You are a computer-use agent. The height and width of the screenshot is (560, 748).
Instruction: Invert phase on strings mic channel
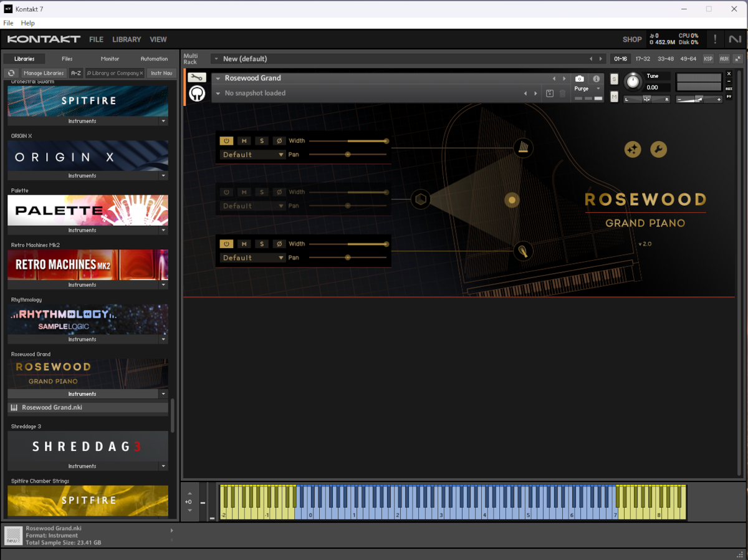tap(279, 141)
